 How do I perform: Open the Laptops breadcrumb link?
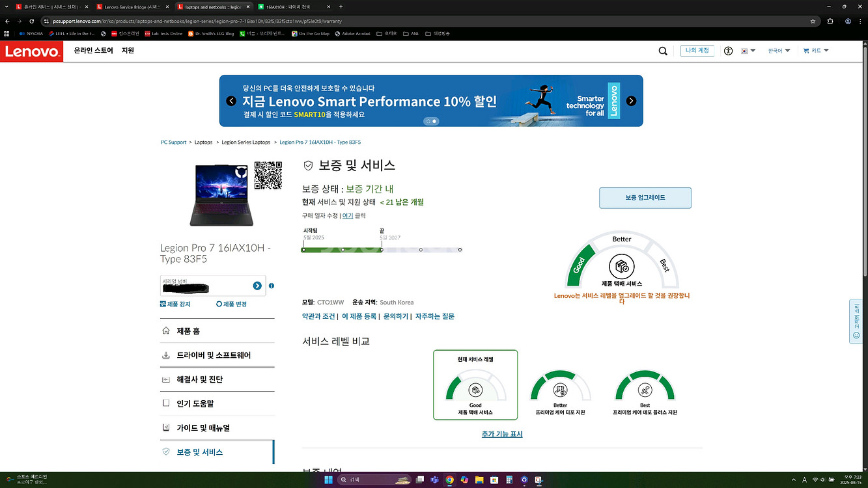[203, 142]
